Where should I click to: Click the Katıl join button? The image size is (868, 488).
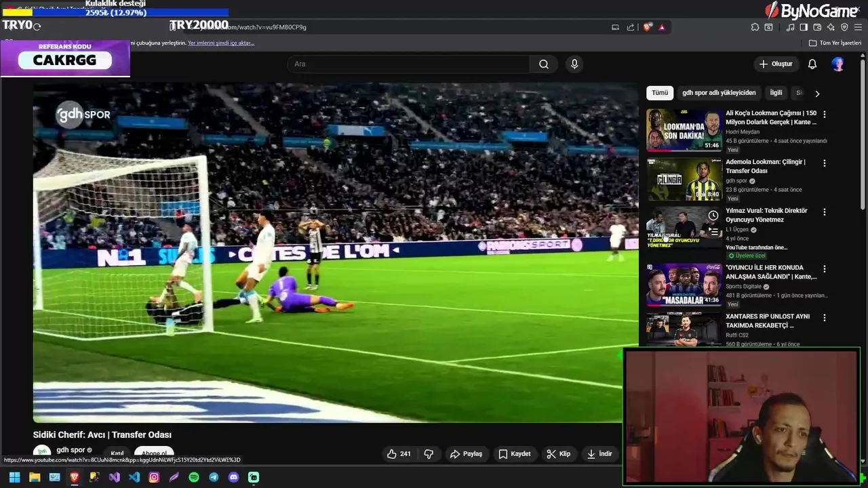(x=117, y=453)
